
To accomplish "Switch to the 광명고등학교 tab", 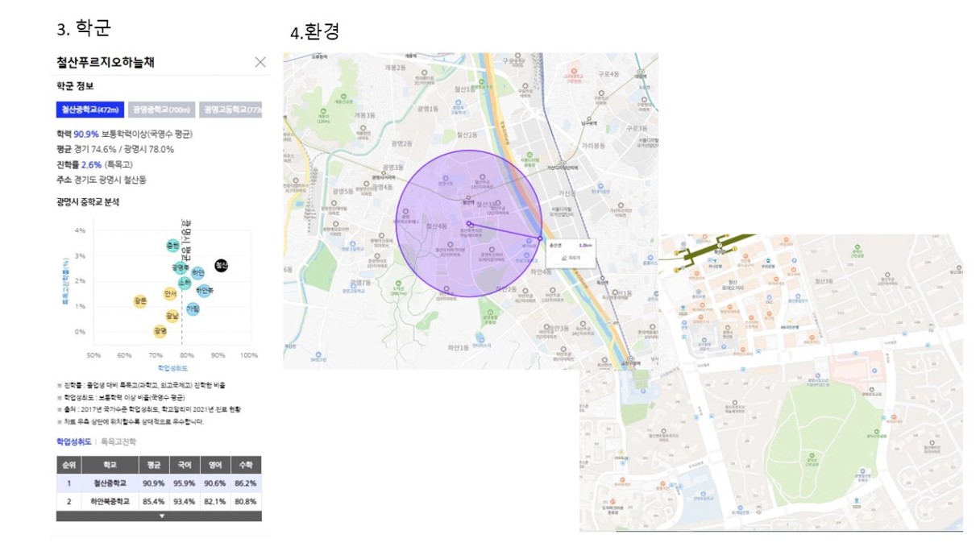I will point(230,110).
